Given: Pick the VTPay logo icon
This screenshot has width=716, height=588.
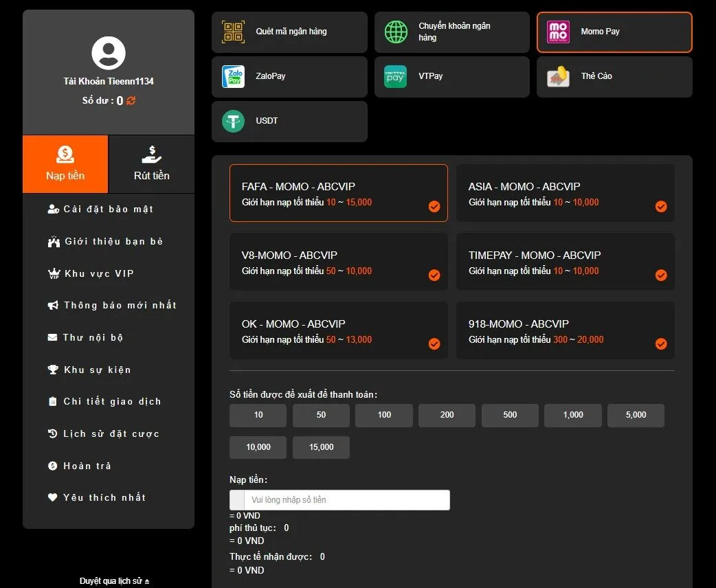Looking at the screenshot, I should [x=396, y=76].
